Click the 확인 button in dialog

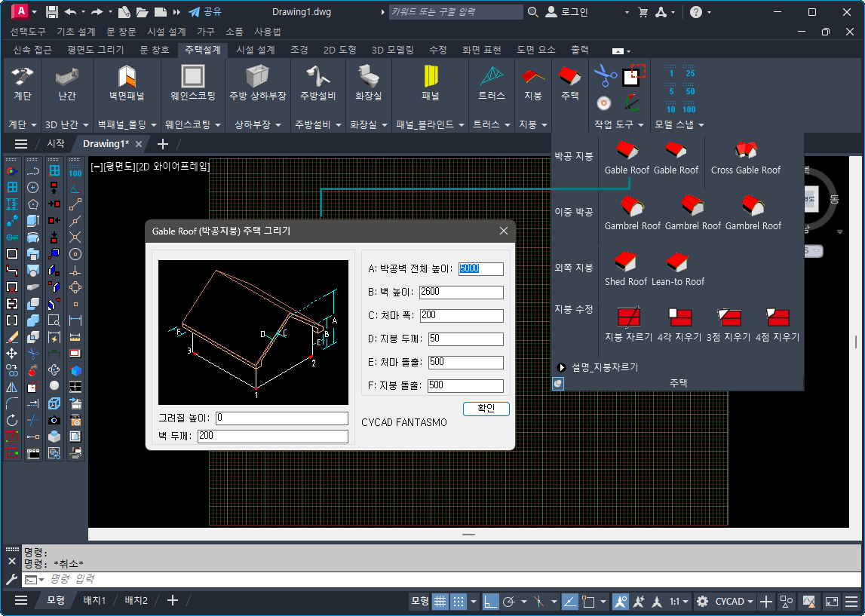[x=486, y=409]
